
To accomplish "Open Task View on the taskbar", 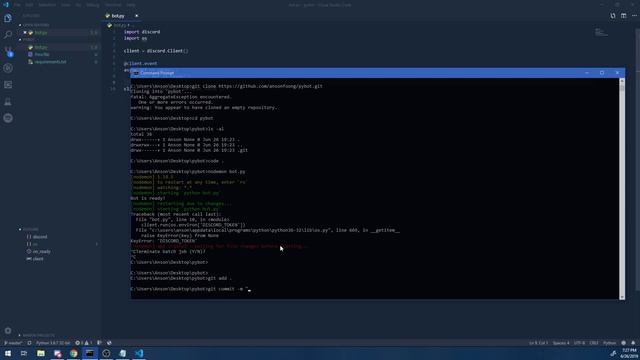I will pyautogui.click(x=24, y=353).
